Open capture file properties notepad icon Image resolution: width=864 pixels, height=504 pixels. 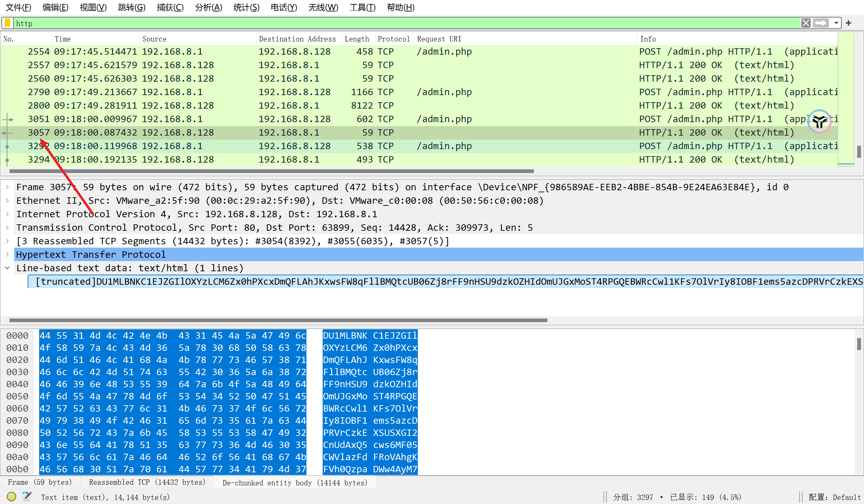(x=27, y=497)
